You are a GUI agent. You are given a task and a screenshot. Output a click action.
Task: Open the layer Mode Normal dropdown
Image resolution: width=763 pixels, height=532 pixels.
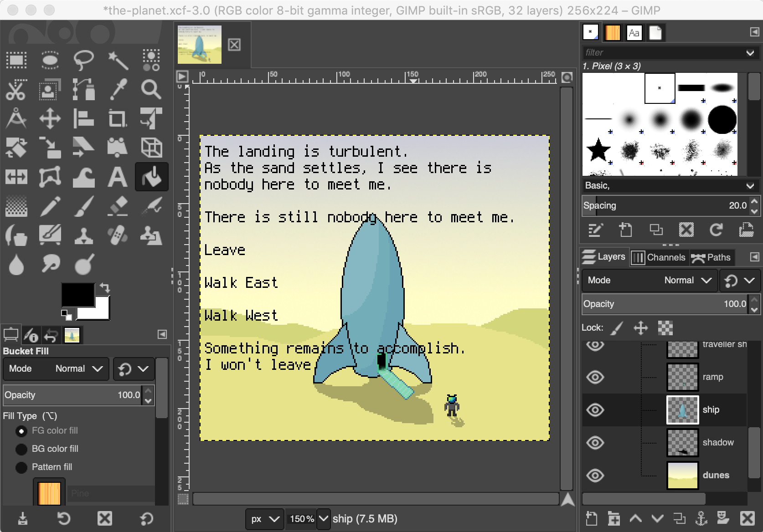[x=650, y=280]
